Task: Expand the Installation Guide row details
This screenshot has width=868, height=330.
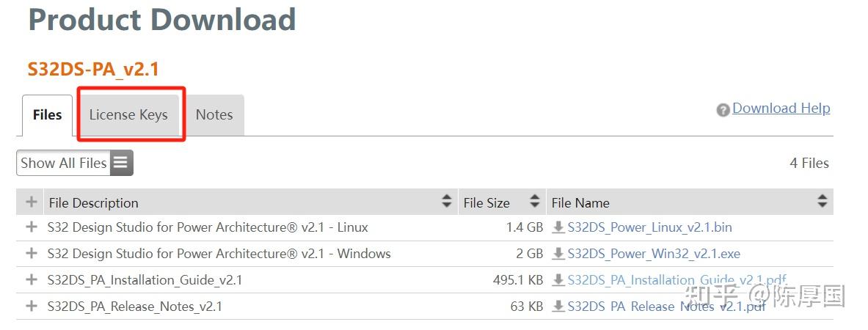Action: coord(32,280)
